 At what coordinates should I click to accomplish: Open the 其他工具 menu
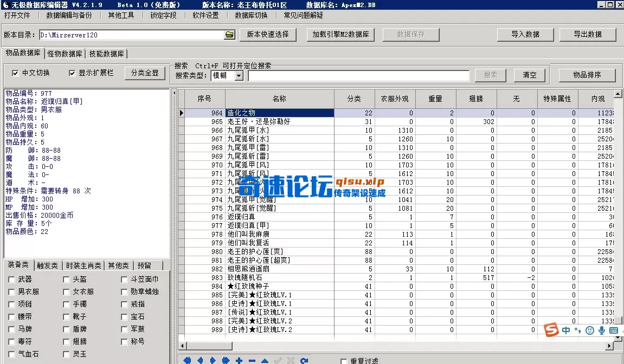[121, 15]
